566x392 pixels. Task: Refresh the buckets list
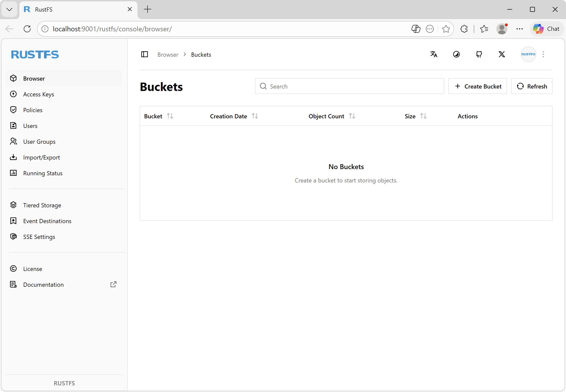[532, 86]
